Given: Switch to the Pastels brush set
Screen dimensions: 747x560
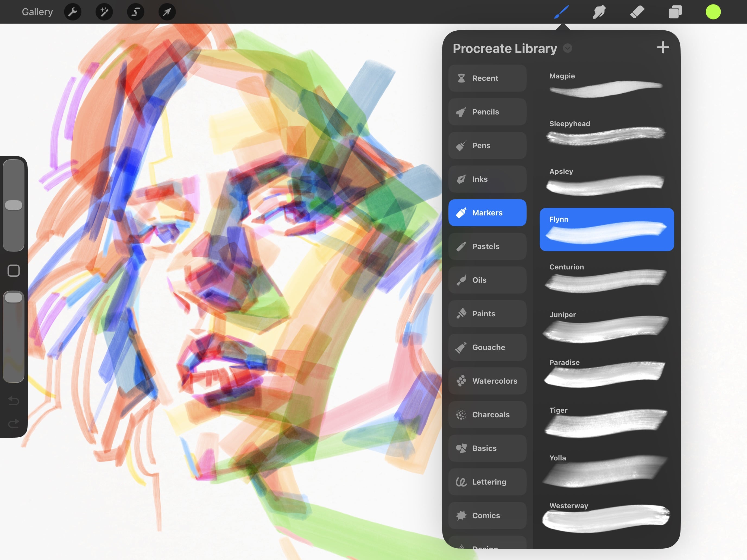Looking at the screenshot, I should point(487,246).
